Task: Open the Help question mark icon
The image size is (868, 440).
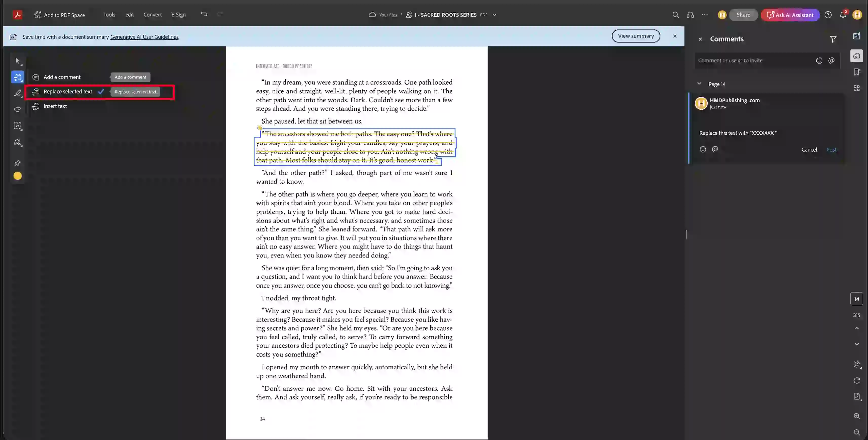Action: pos(828,15)
